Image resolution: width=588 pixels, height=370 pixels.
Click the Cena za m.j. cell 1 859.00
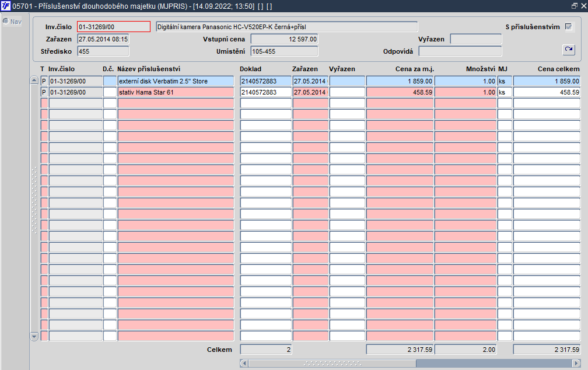tap(400, 81)
